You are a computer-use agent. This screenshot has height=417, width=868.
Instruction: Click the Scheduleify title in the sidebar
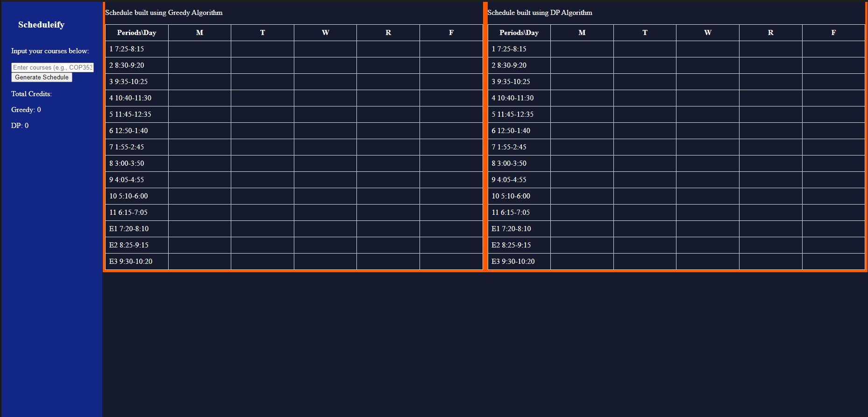[x=41, y=25]
